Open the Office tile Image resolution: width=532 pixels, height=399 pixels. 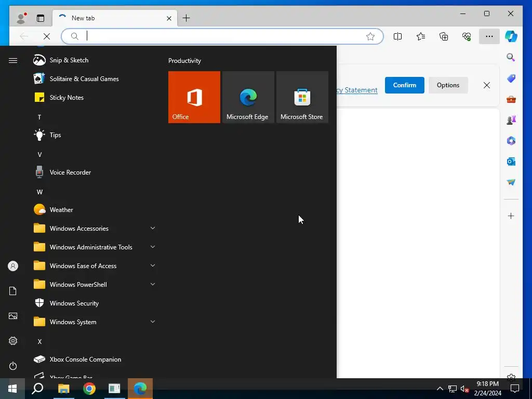coord(194,97)
